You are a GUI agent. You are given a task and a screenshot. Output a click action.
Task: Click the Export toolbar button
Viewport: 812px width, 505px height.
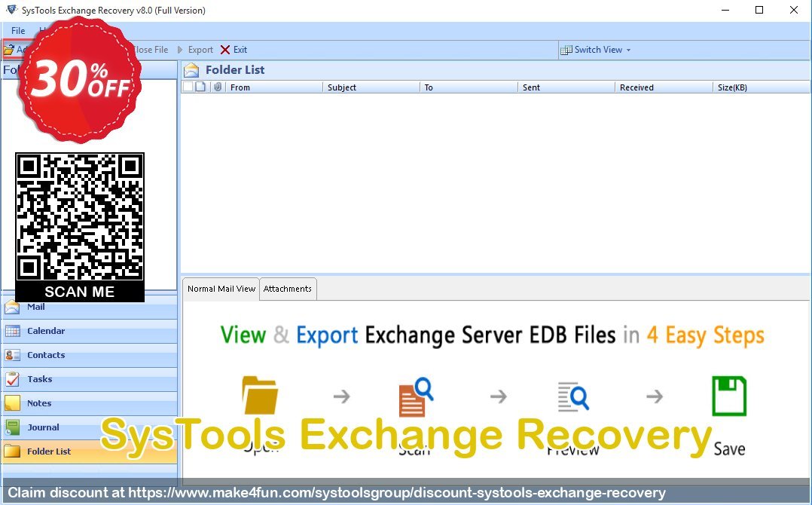[x=195, y=50]
